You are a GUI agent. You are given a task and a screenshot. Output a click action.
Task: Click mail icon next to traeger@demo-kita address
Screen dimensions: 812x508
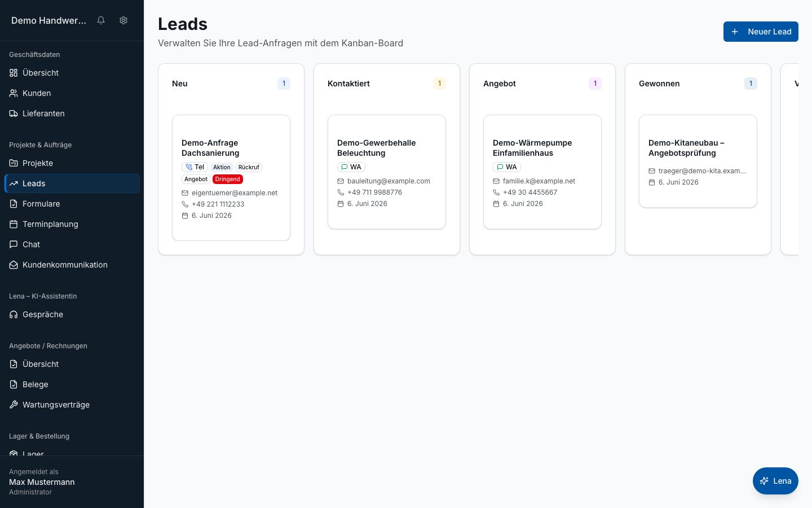(x=652, y=171)
